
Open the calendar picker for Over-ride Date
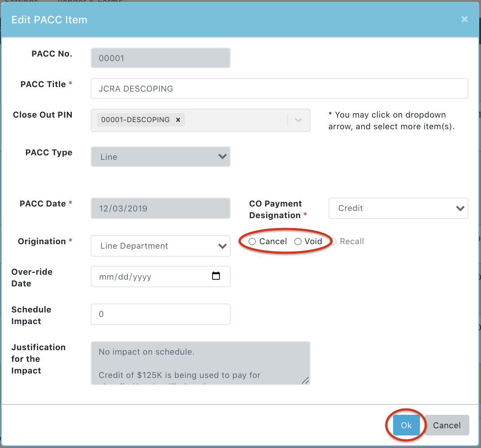[216, 276]
